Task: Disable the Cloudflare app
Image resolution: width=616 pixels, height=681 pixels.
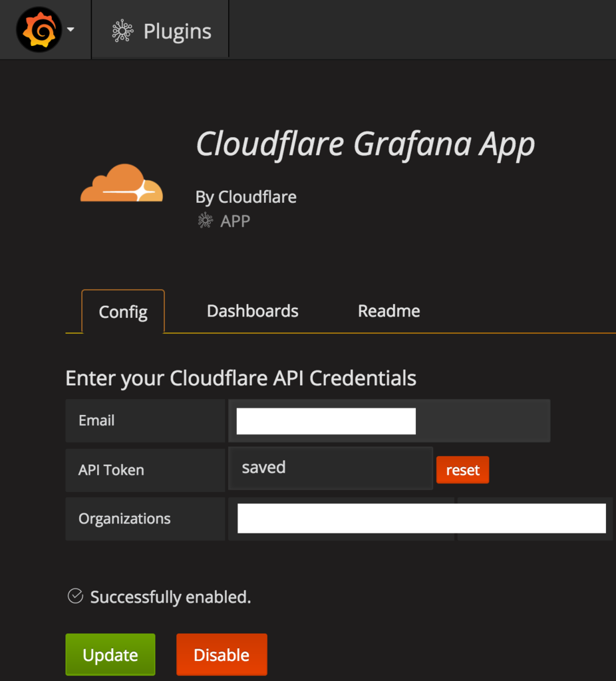Action: pos(222,654)
